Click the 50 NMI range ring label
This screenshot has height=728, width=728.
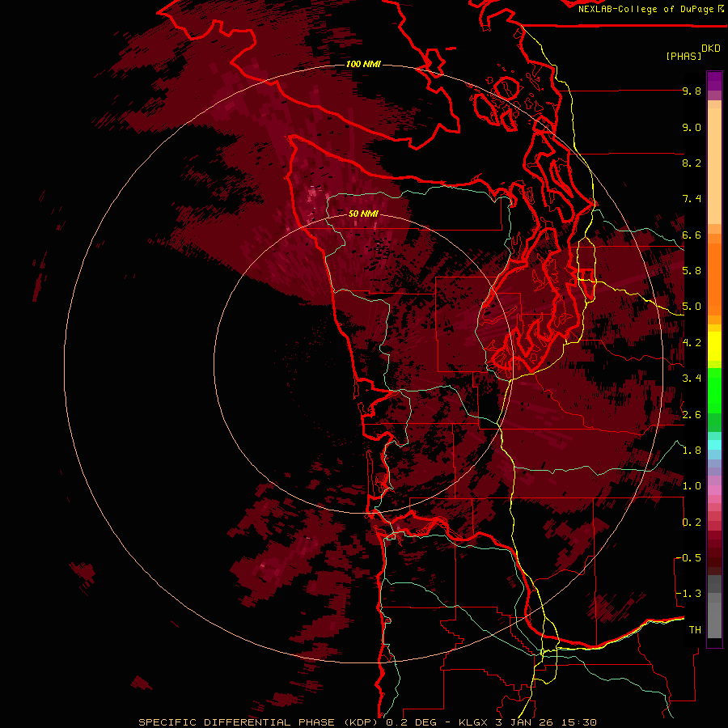[363, 214]
